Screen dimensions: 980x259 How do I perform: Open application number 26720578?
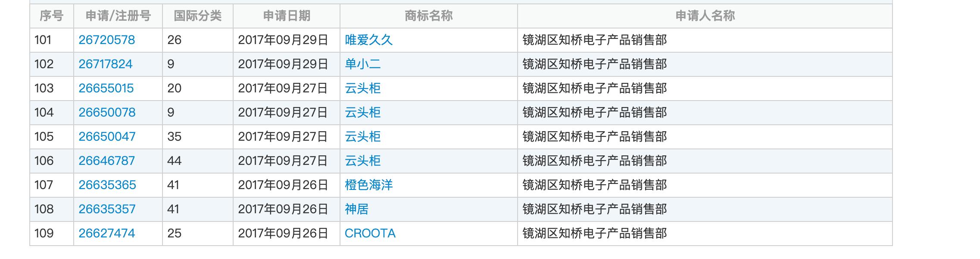(106, 40)
